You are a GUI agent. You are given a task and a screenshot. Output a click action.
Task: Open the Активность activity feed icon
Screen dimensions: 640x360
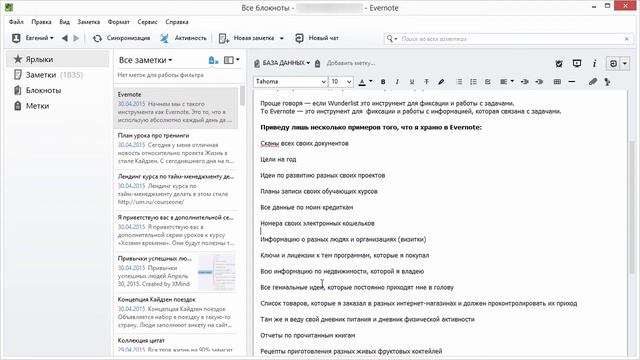coord(164,38)
